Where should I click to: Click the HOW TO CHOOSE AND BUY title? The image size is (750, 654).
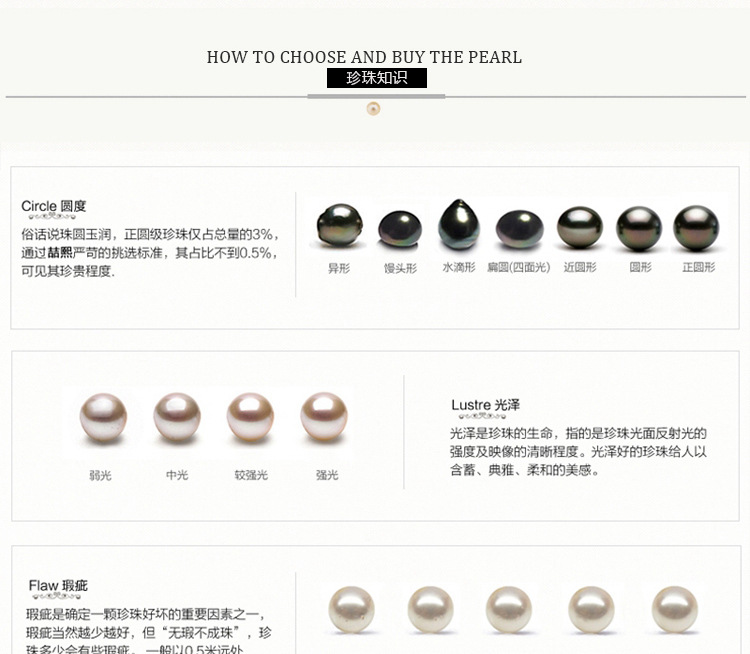[364, 57]
